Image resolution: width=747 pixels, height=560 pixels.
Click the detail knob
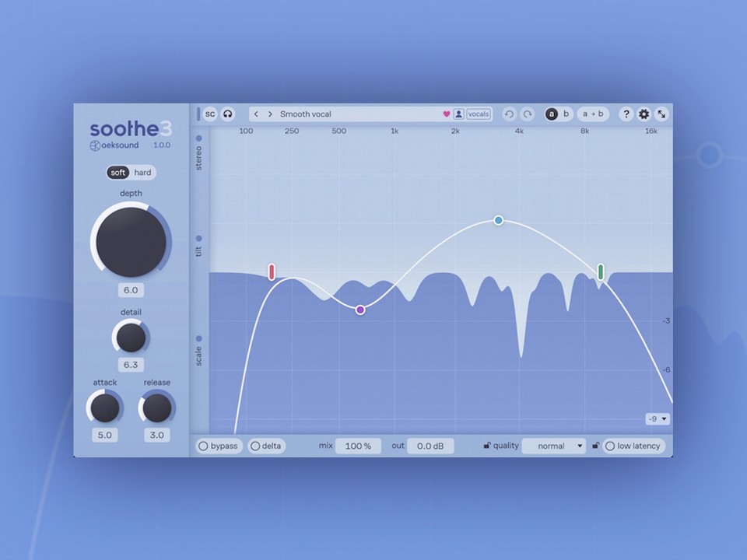point(131,337)
